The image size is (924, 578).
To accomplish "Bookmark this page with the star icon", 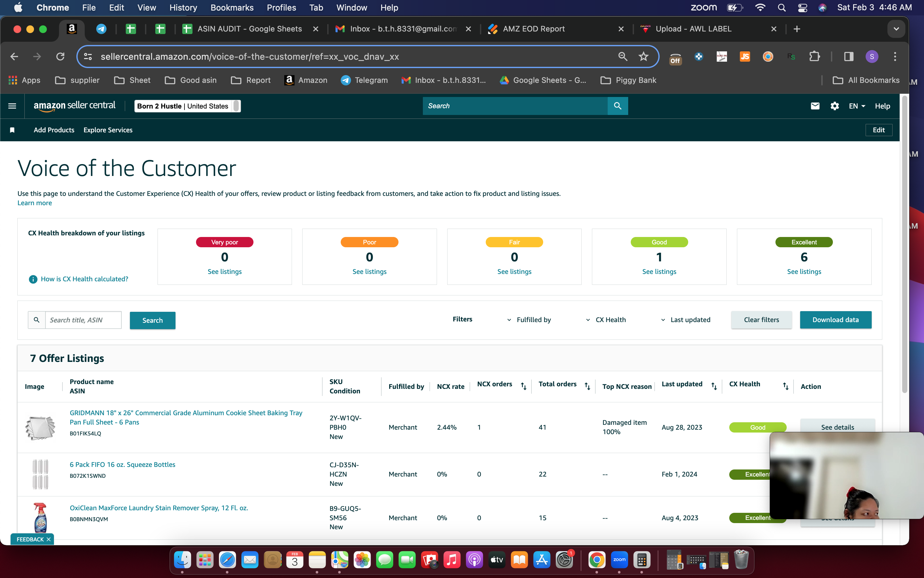I will 643,57.
